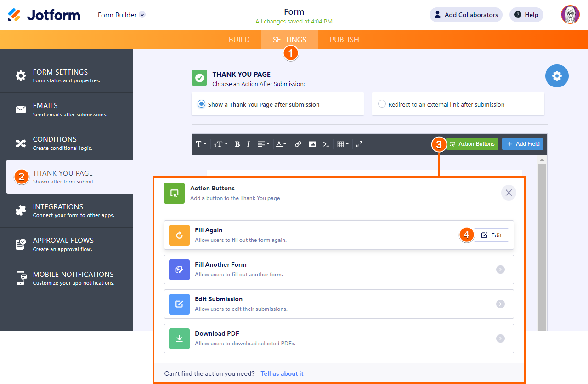Click the orange Fill Again icon
This screenshot has width=588, height=384.
(x=179, y=235)
